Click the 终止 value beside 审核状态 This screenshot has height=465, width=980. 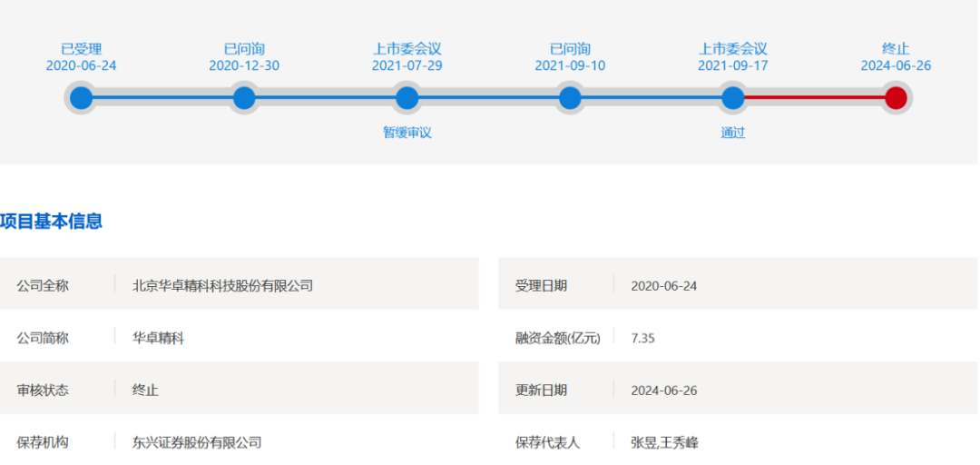click(x=145, y=391)
